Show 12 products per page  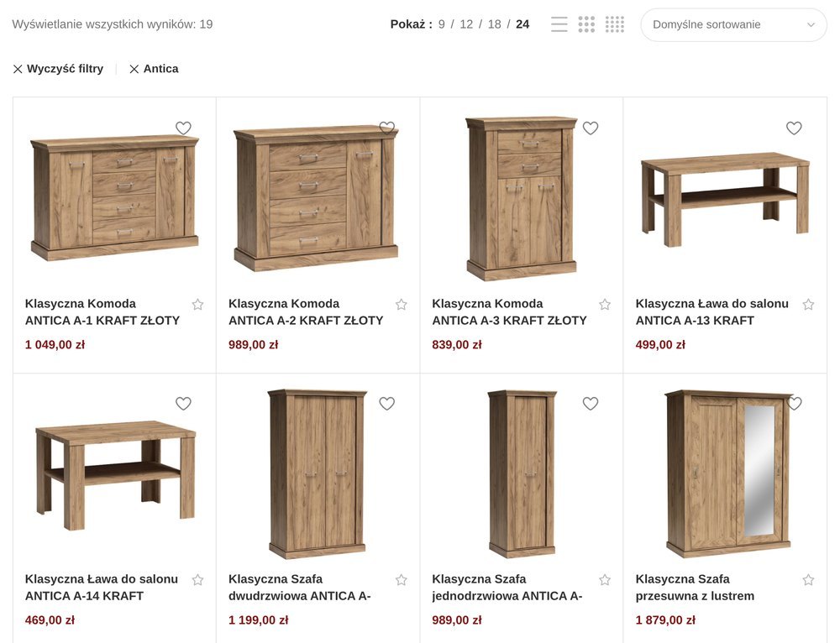click(466, 24)
